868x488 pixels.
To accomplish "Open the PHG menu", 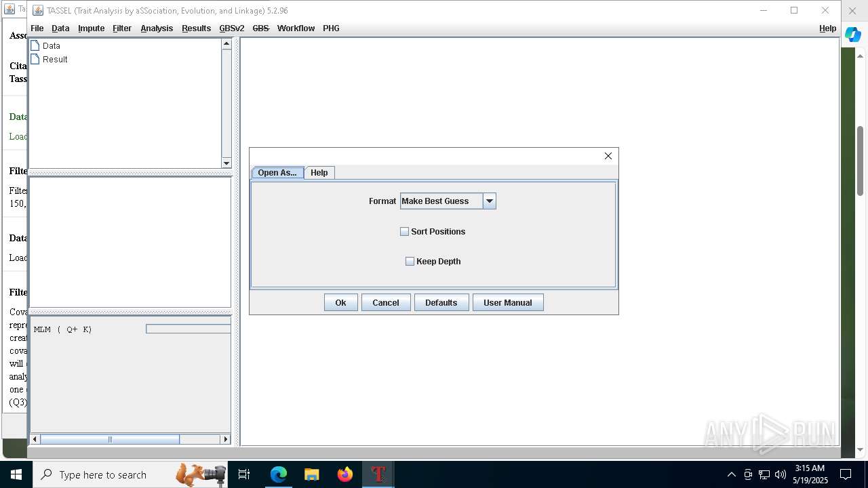I will click(331, 28).
